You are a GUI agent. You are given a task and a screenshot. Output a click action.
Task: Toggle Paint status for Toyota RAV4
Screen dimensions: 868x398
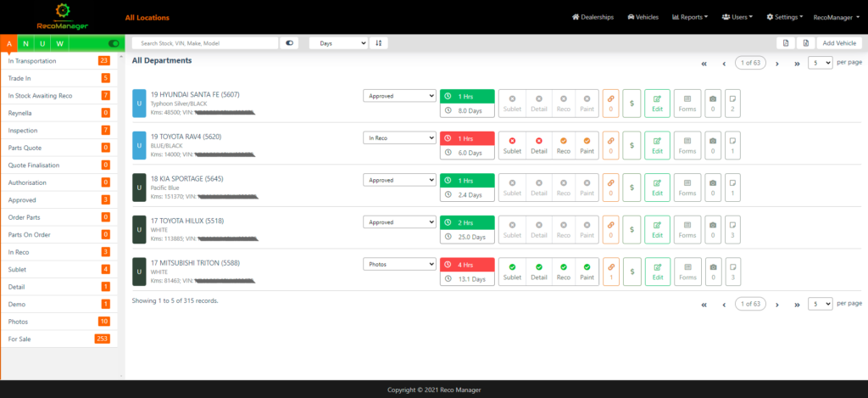[587, 146]
